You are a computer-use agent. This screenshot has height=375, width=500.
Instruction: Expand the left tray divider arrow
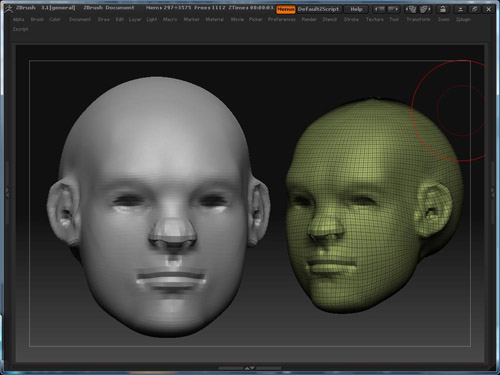point(6,191)
